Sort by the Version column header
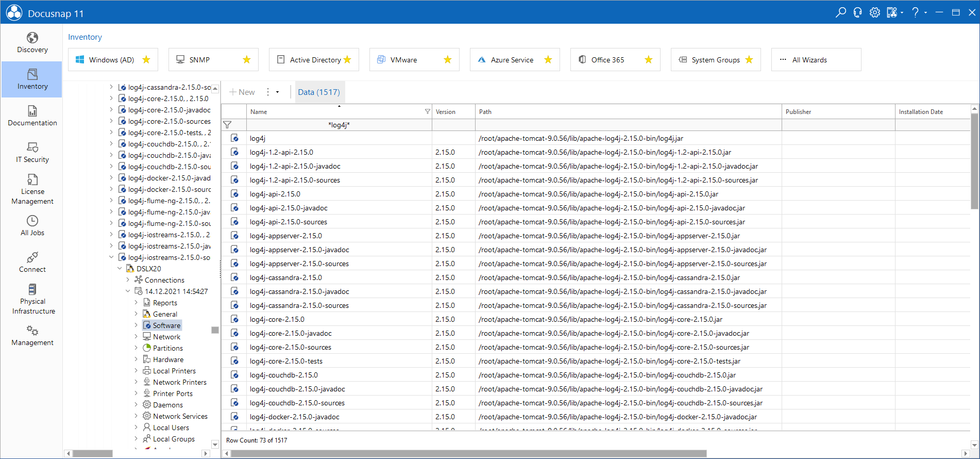 point(453,111)
